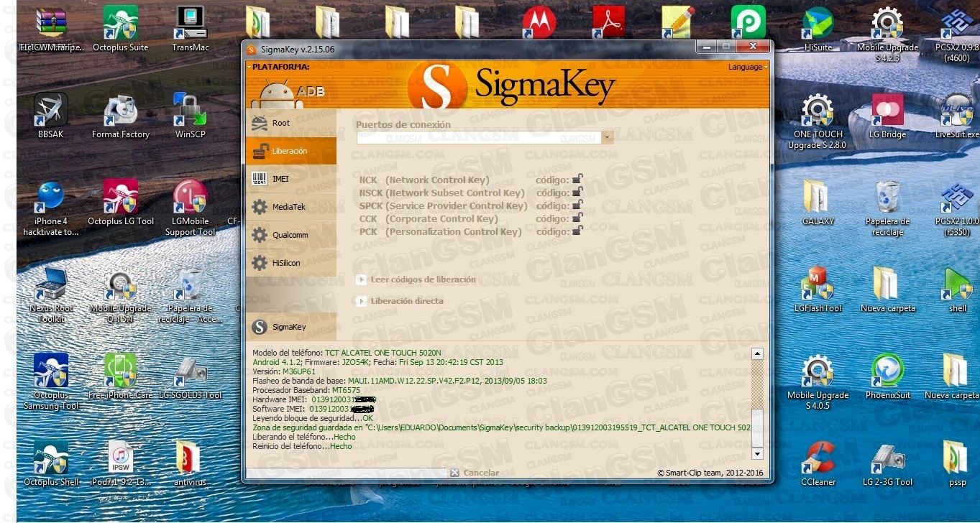Select the SigmaKey sidebar entry
This screenshot has width=980, height=523.
click(x=290, y=327)
